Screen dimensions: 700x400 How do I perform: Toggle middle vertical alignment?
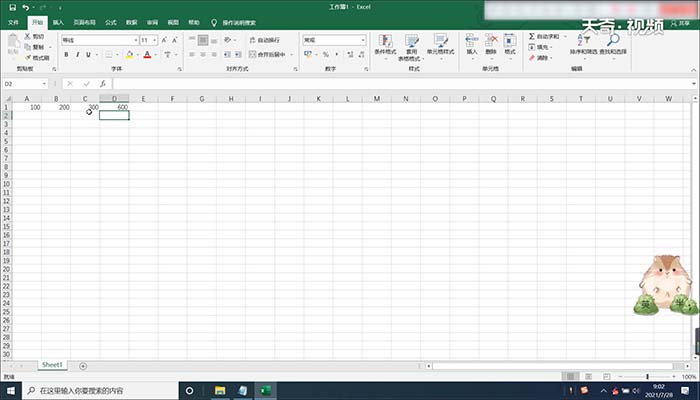click(x=203, y=40)
